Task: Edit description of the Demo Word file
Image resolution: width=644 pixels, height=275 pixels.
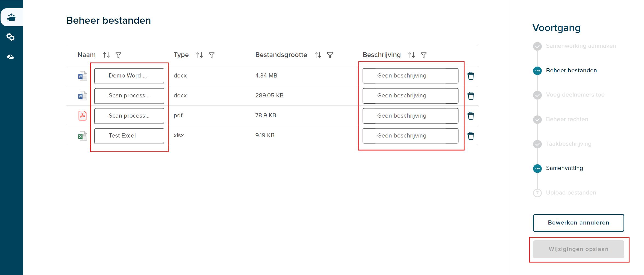Action: (x=410, y=76)
